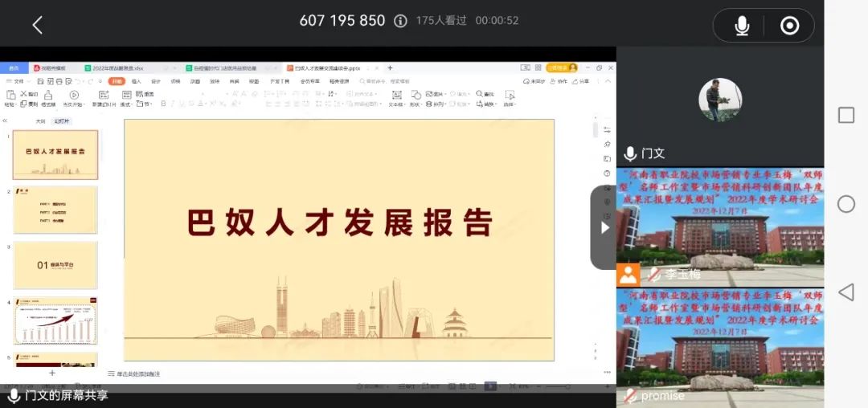The height and width of the screenshot is (408, 868).
Task: Click the 分享 share button
Action: (x=583, y=81)
